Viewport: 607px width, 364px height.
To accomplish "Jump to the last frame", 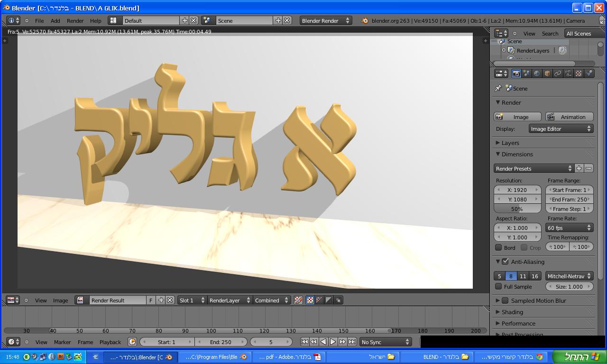I will (x=352, y=342).
